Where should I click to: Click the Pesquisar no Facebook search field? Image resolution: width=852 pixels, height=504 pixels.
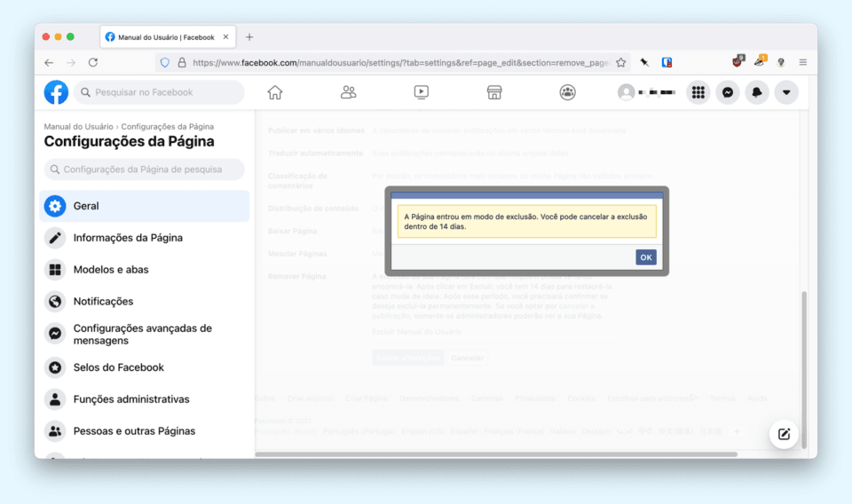[159, 92]
